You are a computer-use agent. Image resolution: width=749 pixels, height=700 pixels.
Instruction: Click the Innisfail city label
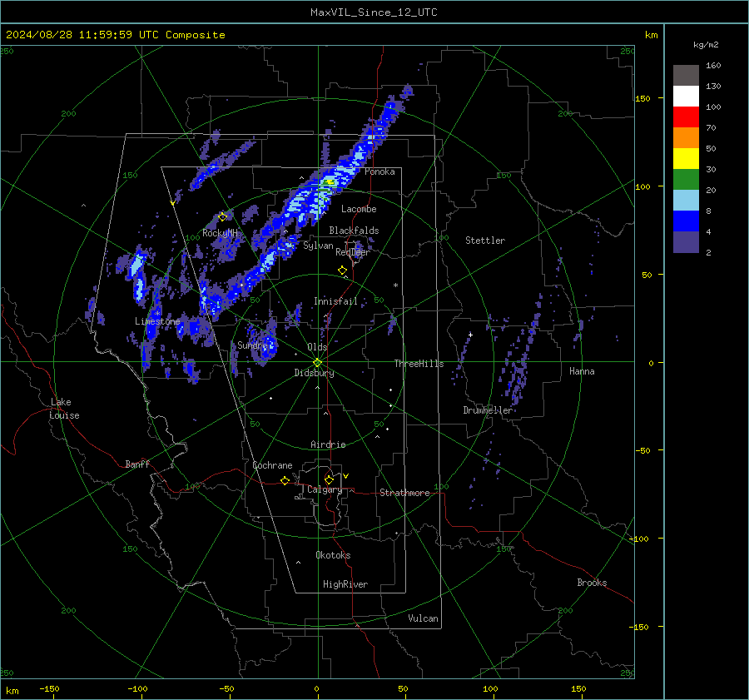pyautogui.click(x=335, y=301)
